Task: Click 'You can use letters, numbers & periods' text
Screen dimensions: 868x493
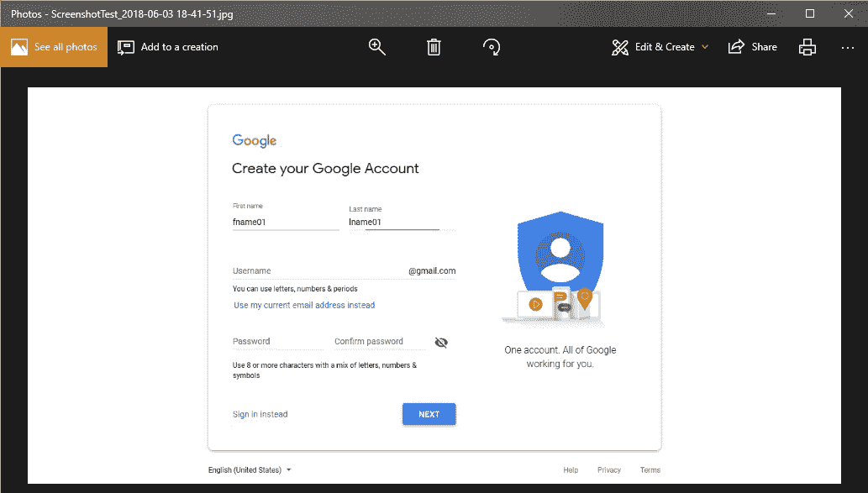Action: [x=295, y=289]
